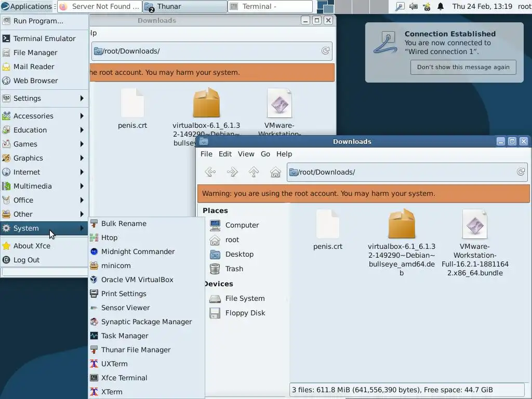532x399 pixels.
Task: Click the Back arrow in front Downloads window
Action: [x=210, y=172]
